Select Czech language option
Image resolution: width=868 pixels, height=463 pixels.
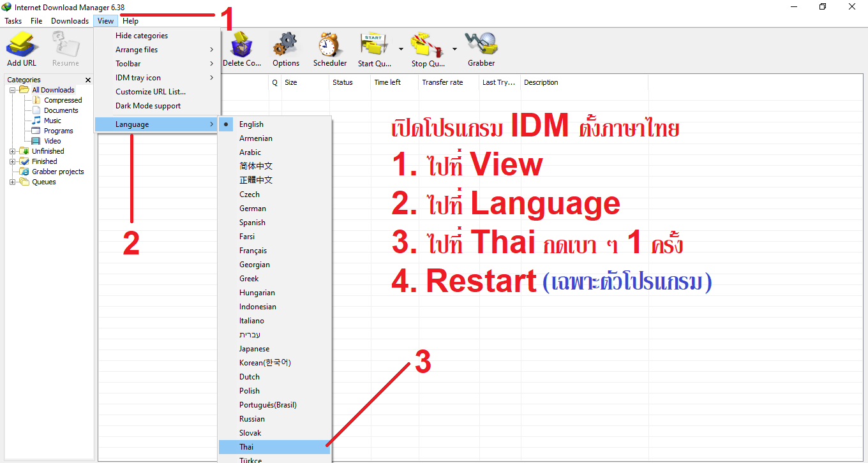click(275, 195)
